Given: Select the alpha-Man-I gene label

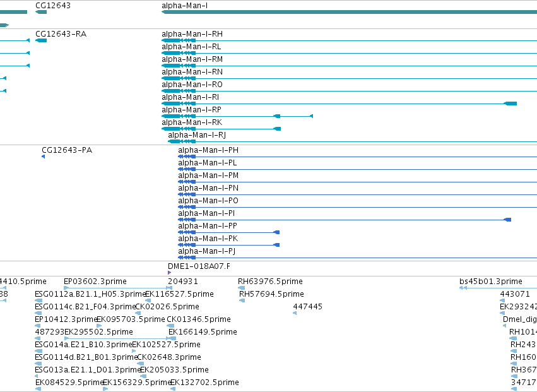Looking at the screenshot, I should tap(185, 6).
